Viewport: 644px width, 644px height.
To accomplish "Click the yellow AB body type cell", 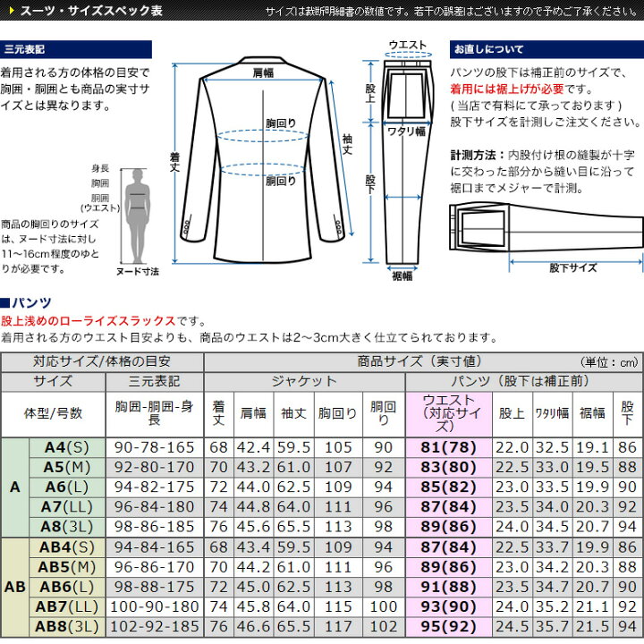I will click(14, 587).
